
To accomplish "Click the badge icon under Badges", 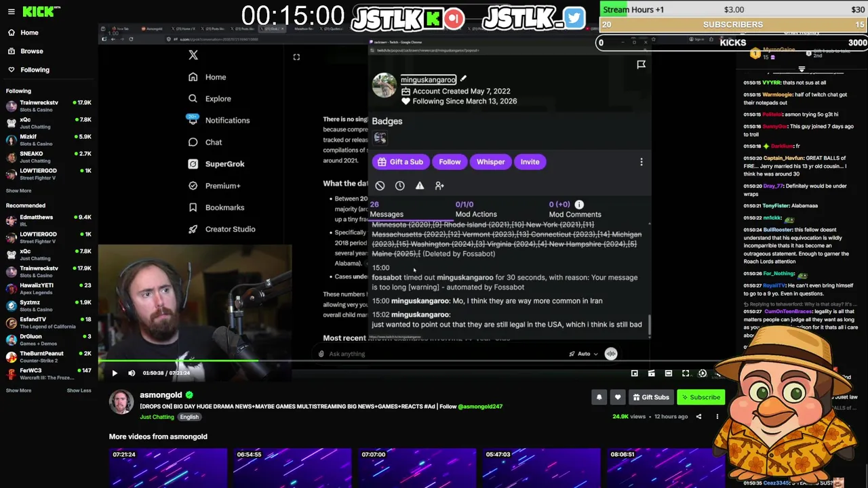I will coord(380,138).
